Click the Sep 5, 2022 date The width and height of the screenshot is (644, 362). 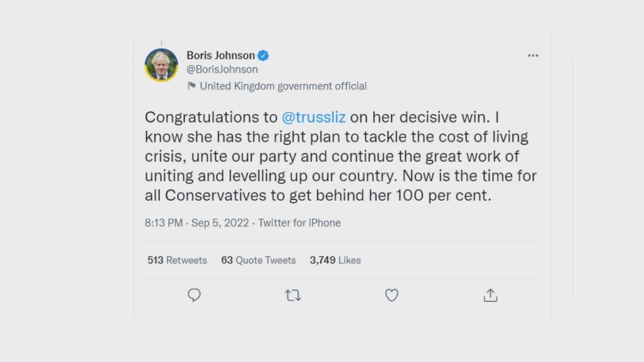(220, 223)
